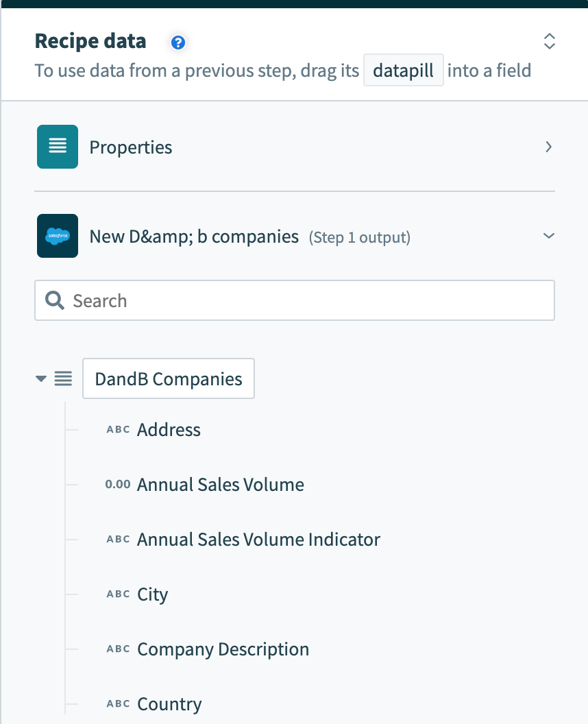The width and height of the screenshot is (588, 724).
Task: Click inside the Search field
Action: tap(274, 300)
